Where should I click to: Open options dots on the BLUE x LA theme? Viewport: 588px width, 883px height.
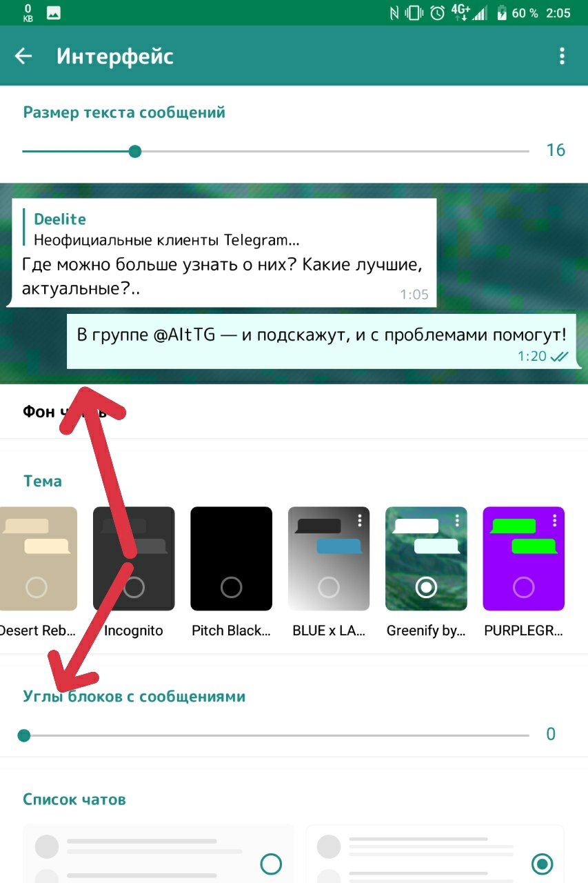(360, 520)
